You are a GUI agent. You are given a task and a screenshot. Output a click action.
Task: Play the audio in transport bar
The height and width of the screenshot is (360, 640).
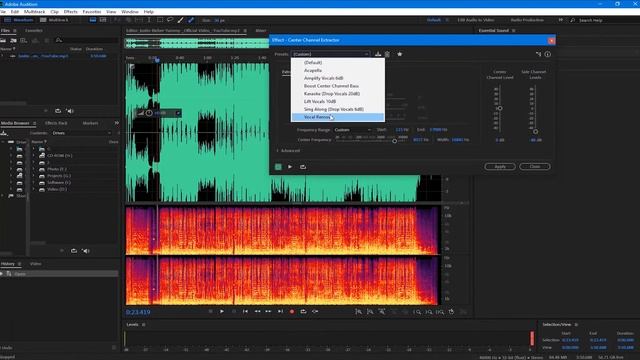tap(222, 311)
